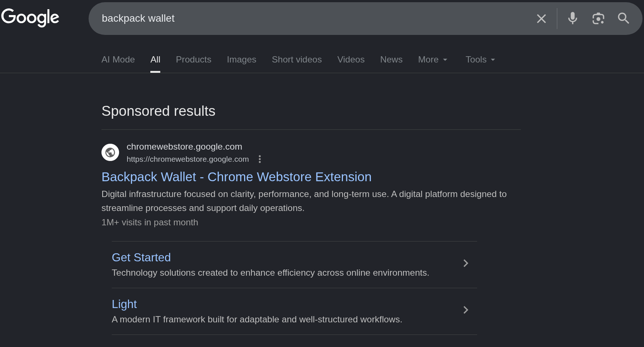Image resolution: width=644 pixels, height=347 pixels.
Task: Clear the search query with X icon
Action: tap(541, 18)
